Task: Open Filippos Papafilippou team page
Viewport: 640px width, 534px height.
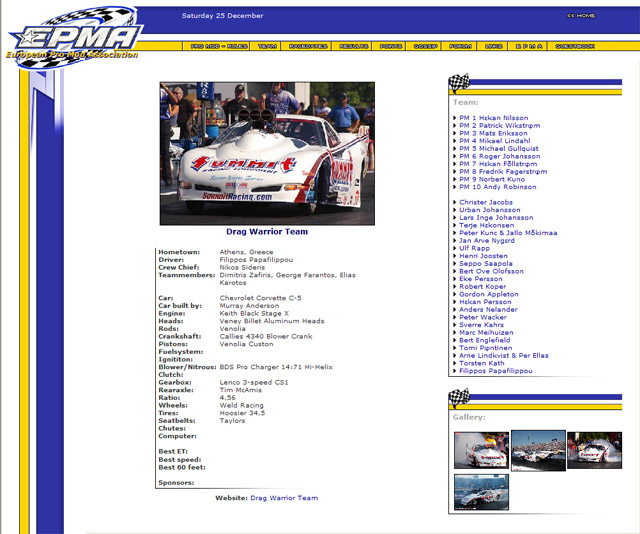Action: pyautogui.click(x=496, y=371)
